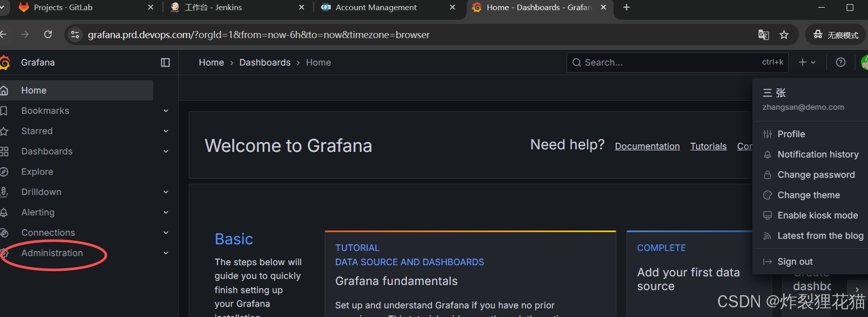Select Home in the sidebar
868x317 pixels.
(x=77, y=90)
